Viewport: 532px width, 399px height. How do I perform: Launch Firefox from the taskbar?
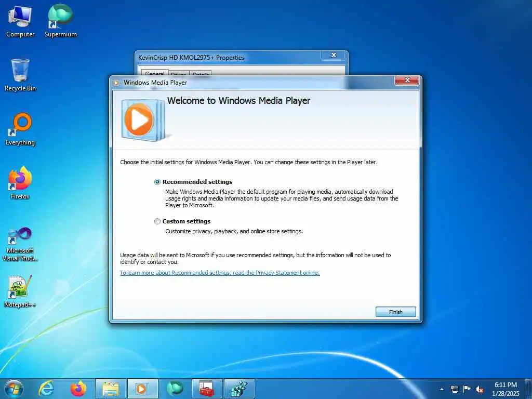click(78, 389)
